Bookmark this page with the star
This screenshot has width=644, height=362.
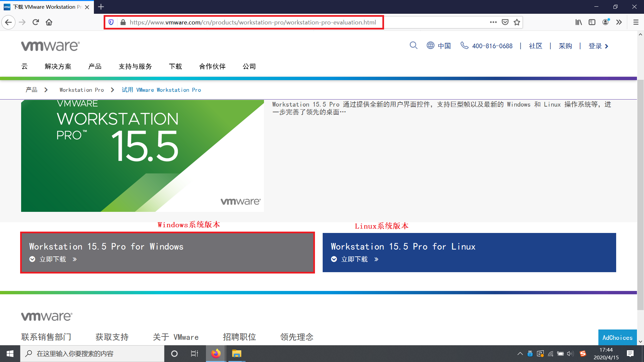pyautogui.click(x=517, y=22)
